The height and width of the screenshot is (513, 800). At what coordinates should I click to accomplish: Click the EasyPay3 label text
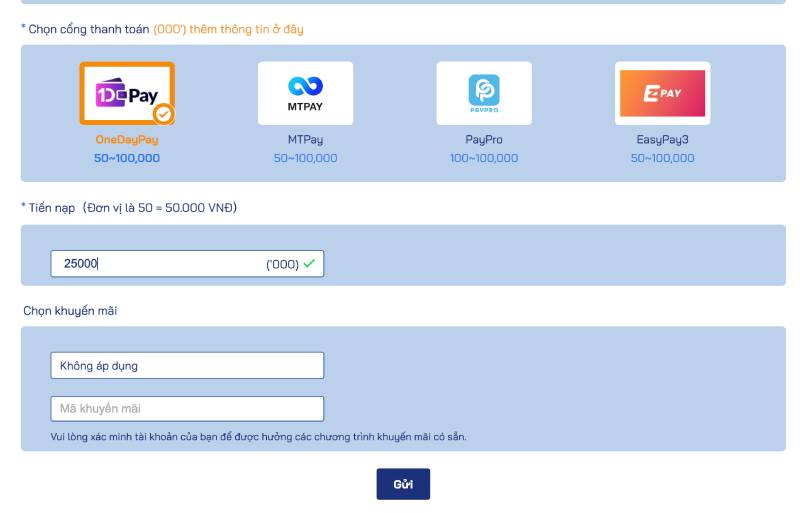pyautogui.click(x=662, y=139)
